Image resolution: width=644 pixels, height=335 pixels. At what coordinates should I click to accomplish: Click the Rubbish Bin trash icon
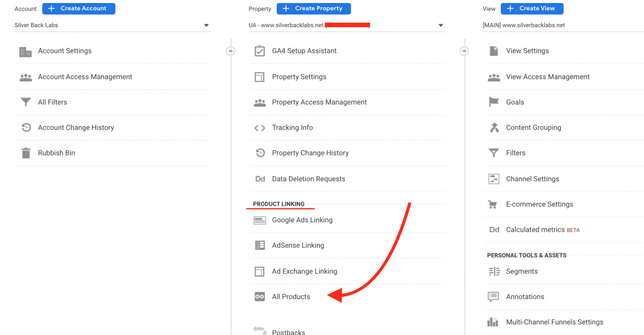26,153
